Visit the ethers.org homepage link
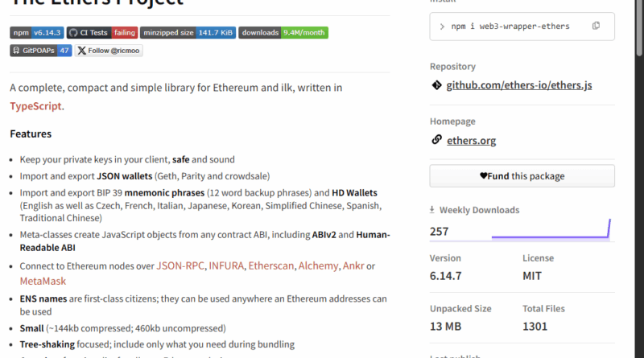 [471, 141]
